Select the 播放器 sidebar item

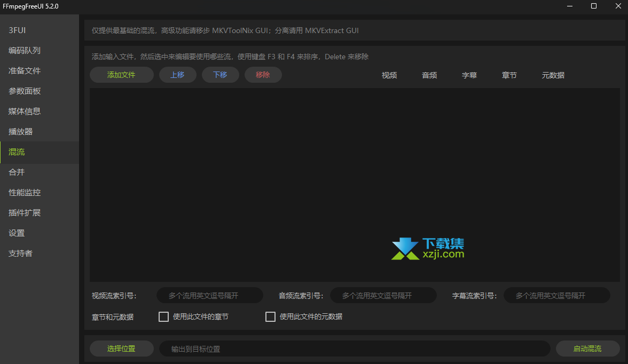(40, 132)
